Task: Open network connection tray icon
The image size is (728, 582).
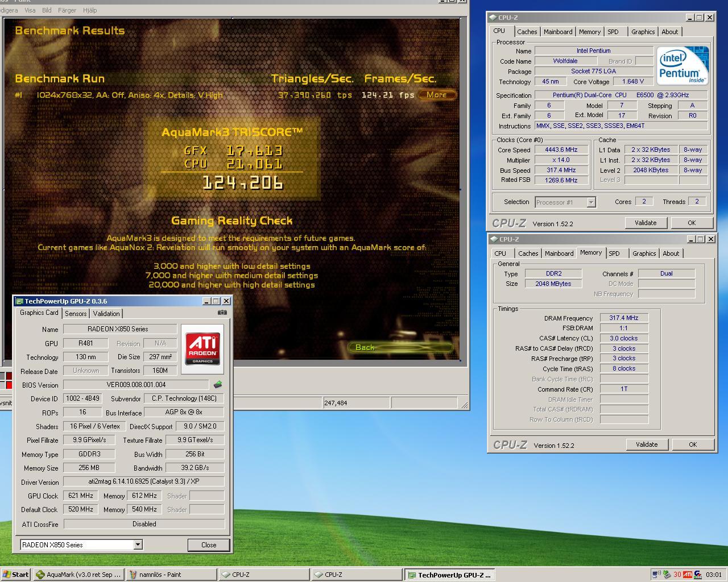Action: coord(656,575)
